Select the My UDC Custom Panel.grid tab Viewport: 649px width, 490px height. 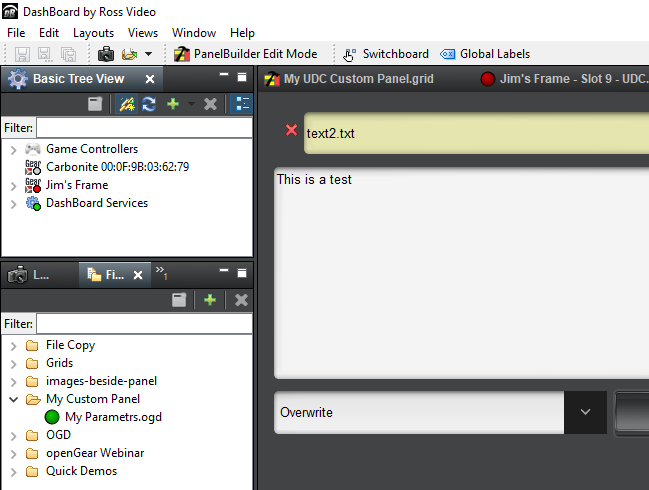tap(349, 79)
